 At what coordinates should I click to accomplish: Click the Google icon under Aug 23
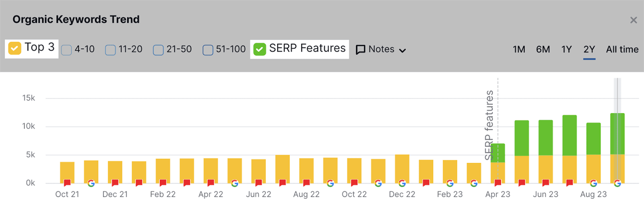pos(593,183)
